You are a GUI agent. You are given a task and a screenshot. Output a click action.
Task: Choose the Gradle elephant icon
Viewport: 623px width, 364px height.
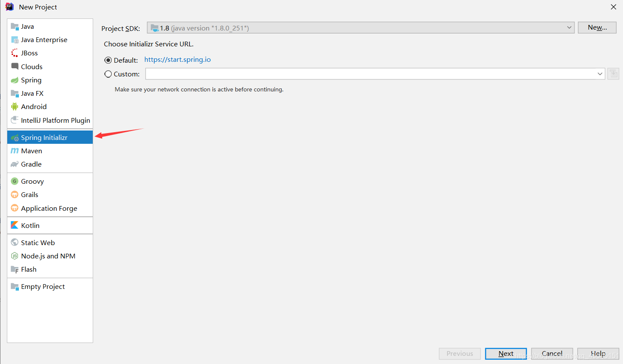click(x=15, y=164)
